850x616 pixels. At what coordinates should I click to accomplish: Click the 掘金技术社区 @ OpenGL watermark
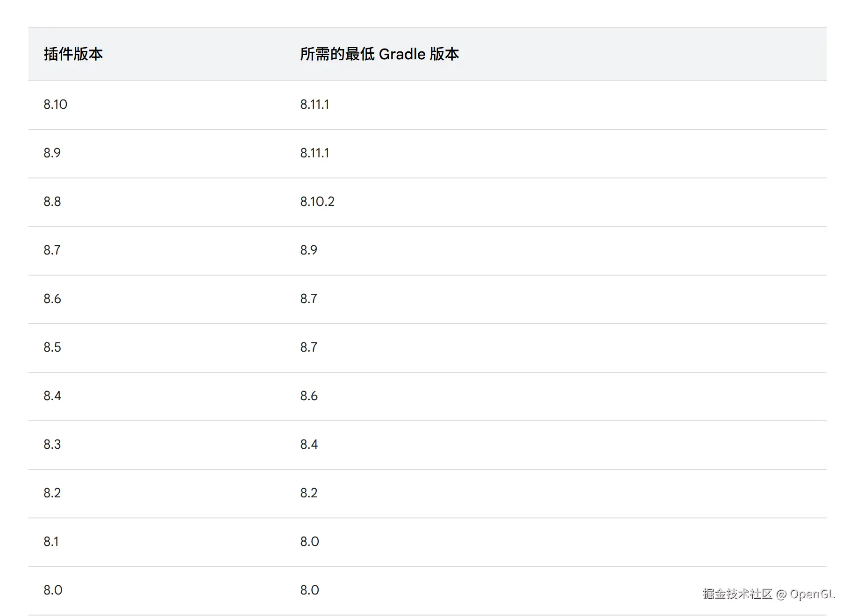(x=768, y=594)
